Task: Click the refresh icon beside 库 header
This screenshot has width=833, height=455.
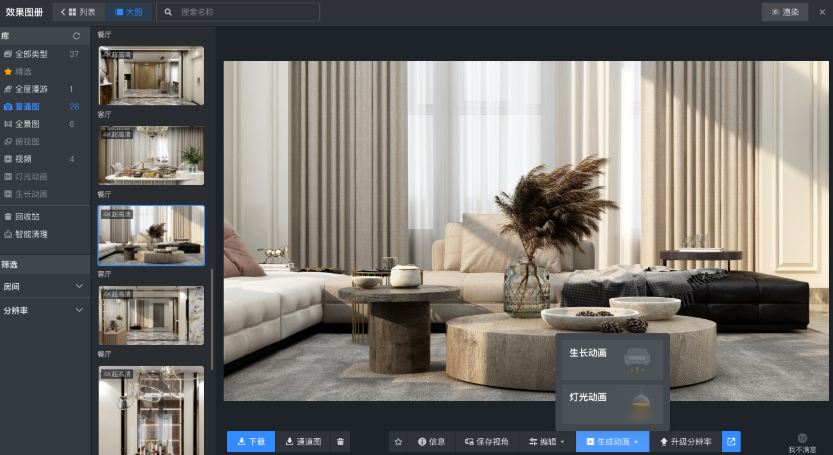Action: tap(76, 36)
